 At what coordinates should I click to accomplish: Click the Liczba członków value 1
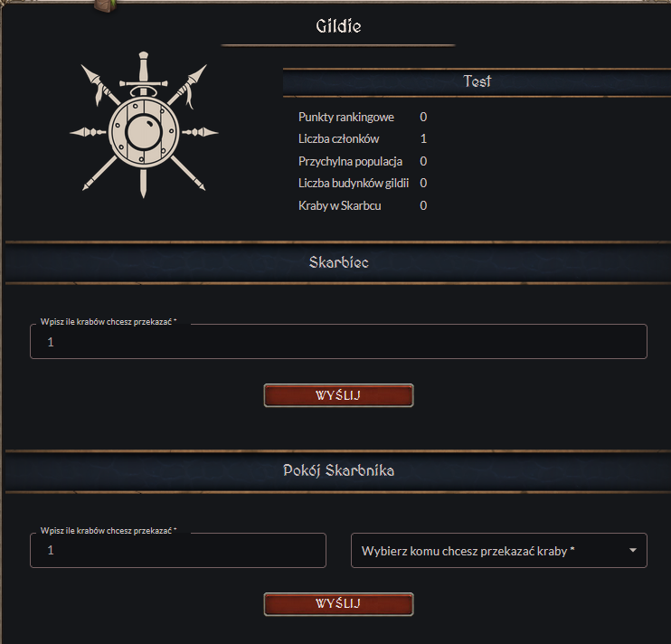tap(423, 139)
